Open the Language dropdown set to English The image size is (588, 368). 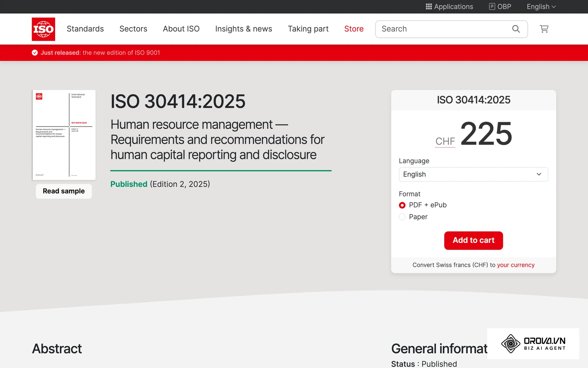pos(473,174)
